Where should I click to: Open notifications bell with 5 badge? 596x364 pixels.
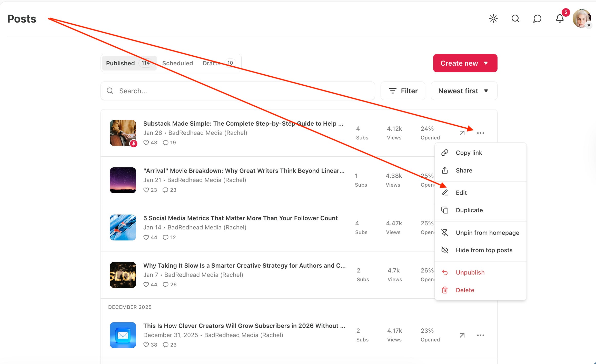pos(560,19)
